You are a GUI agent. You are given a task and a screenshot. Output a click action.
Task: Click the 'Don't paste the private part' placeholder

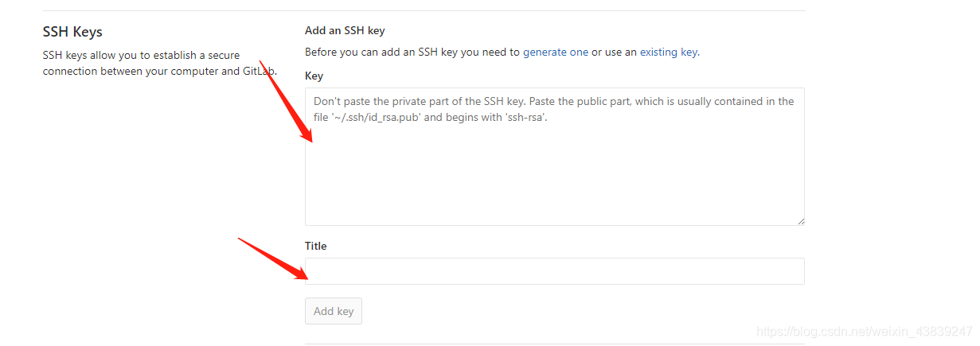click(x=554, y=110)
